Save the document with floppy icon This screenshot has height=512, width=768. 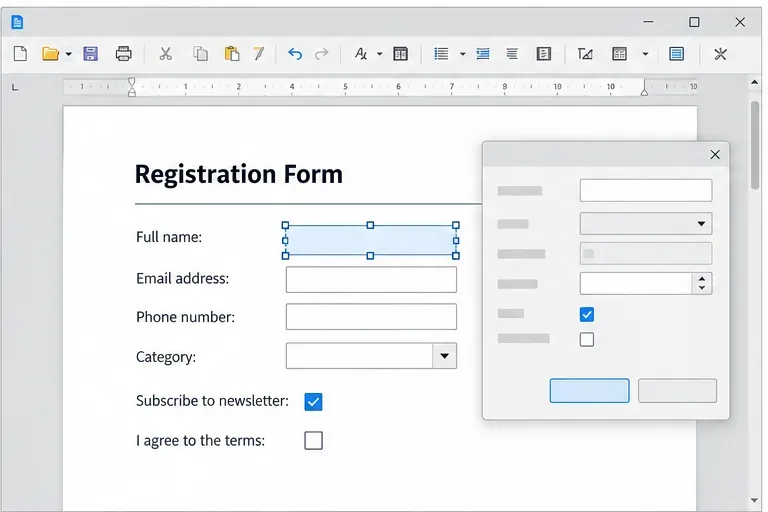(x=91, y=53)
